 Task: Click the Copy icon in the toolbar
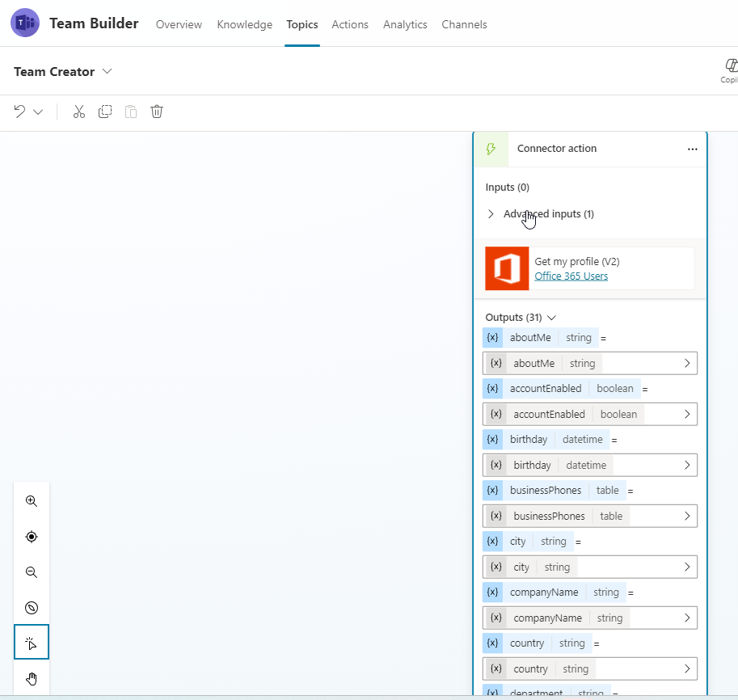(x=105, y=111)
